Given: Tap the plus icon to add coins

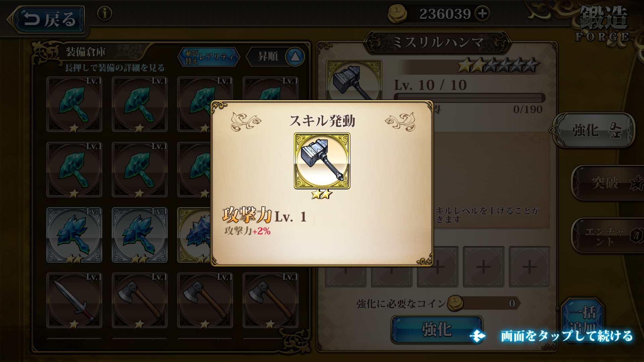Looking at the screenshot, I should coord(482,14).
